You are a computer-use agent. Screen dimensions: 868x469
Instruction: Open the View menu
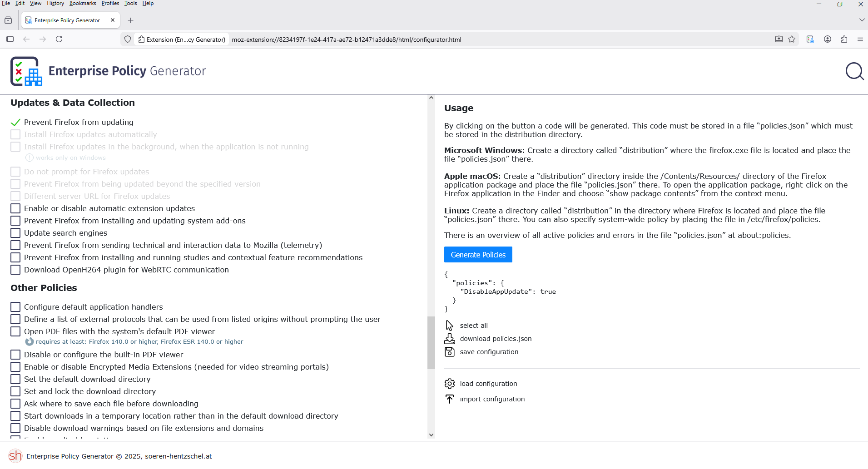[35, 3]
